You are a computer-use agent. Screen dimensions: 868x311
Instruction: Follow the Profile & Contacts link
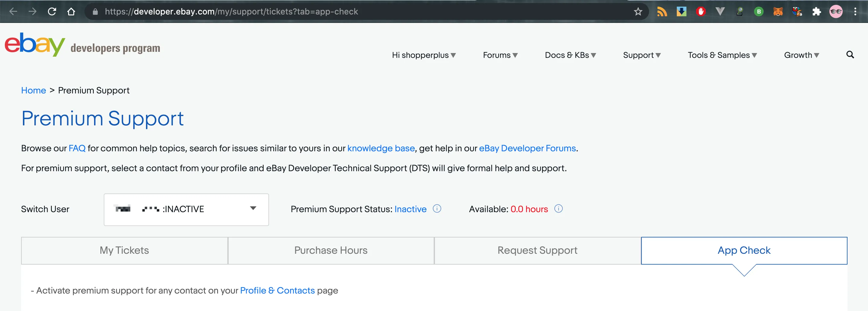277,291
